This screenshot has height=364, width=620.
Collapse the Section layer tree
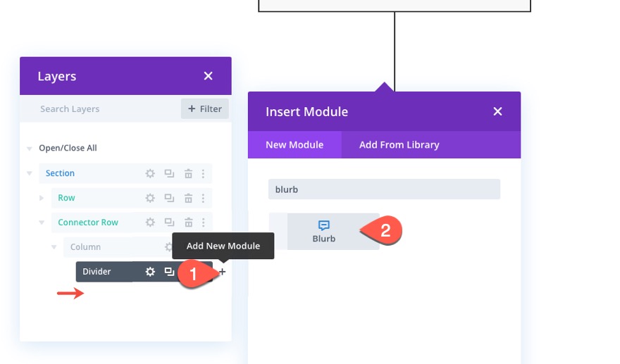[x=30, y=173]
